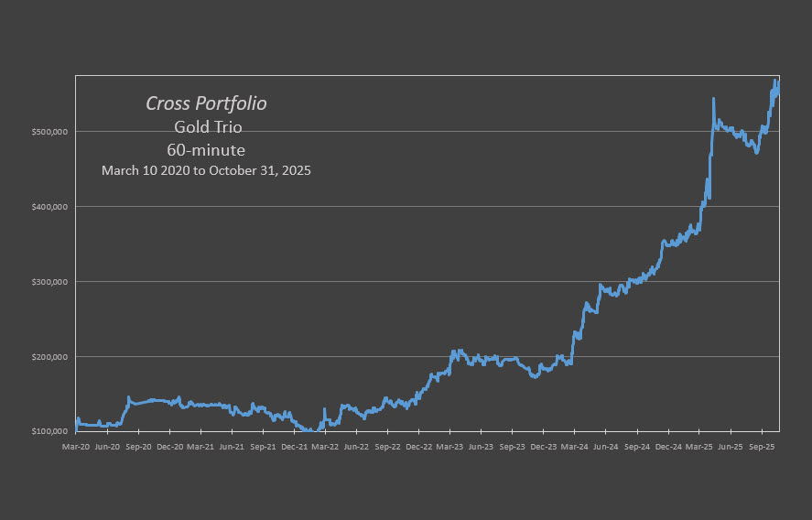Click the $500,000 y-axis label
This screenshot has width=812, height=520.
point(49,132)
